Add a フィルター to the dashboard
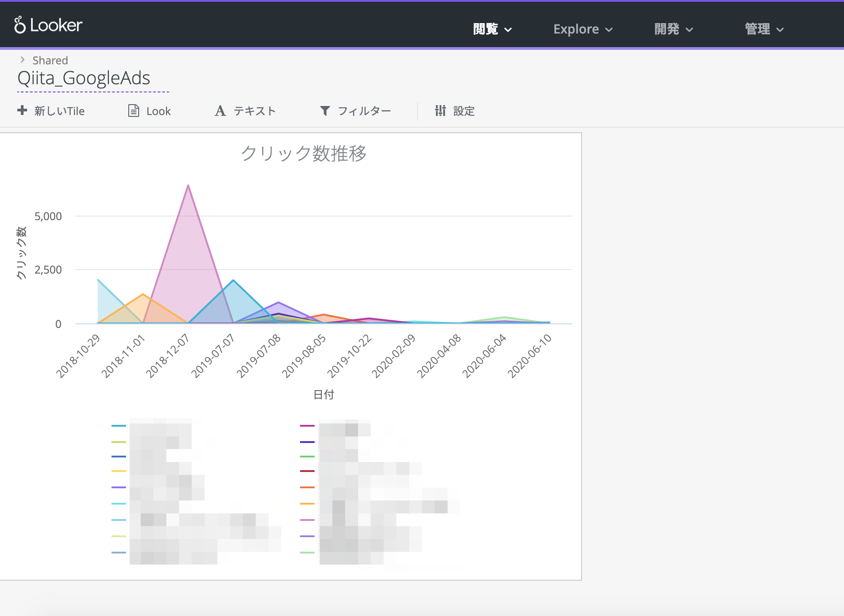This screenshot has height=616, width=844. [x=355, y=111]
